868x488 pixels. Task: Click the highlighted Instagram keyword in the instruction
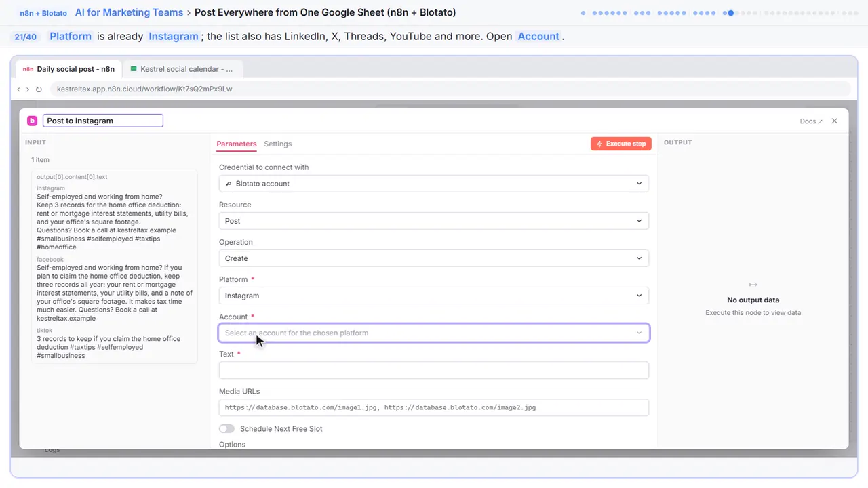(x=174, y=36)
